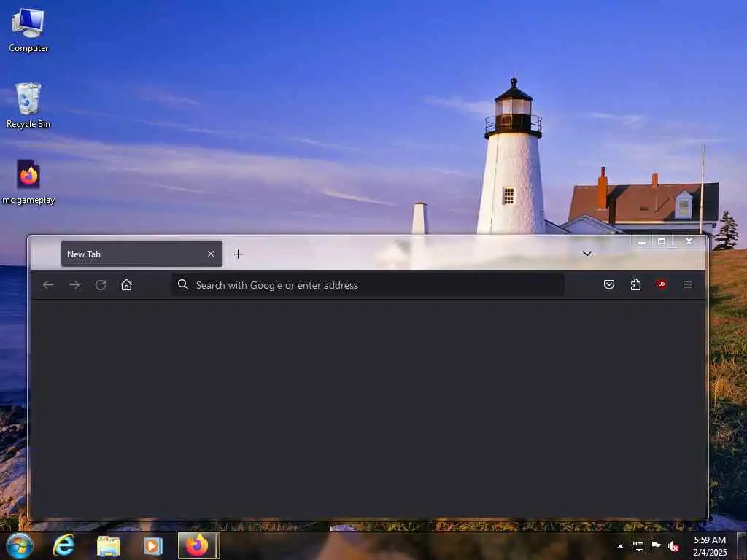Click the search magnifier in address bar

(183, 285)
